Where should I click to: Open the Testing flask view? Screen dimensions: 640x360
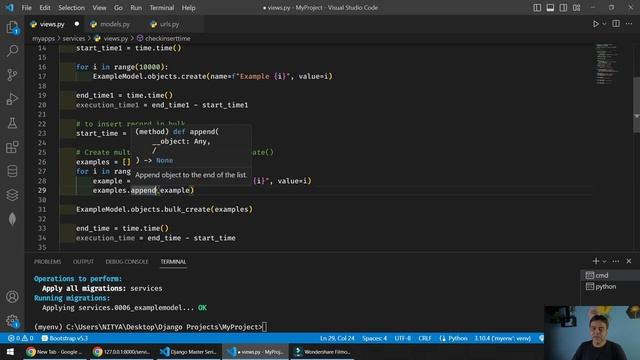pyautogui.click(x=12, y=123)
